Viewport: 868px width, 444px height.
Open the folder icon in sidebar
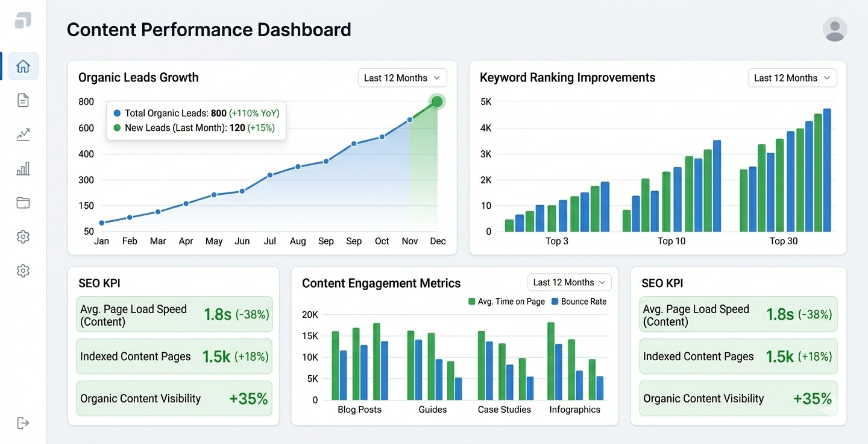[23, 203]
